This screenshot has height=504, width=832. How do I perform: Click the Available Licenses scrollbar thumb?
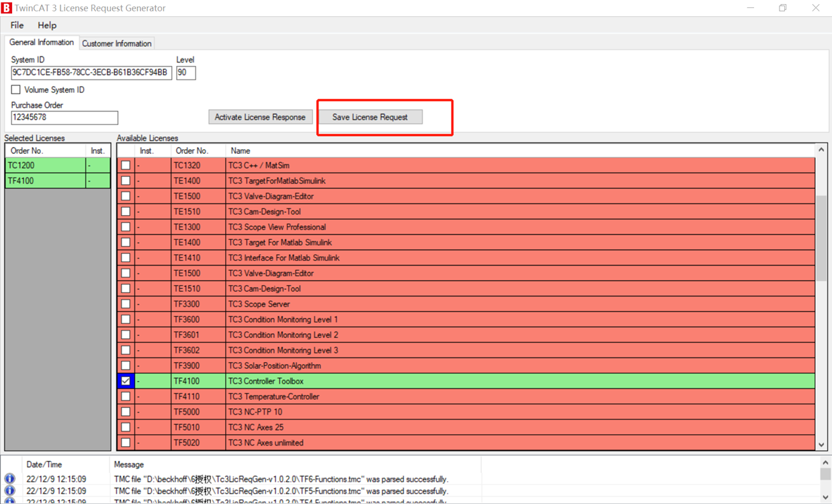(x=821, y=238)
